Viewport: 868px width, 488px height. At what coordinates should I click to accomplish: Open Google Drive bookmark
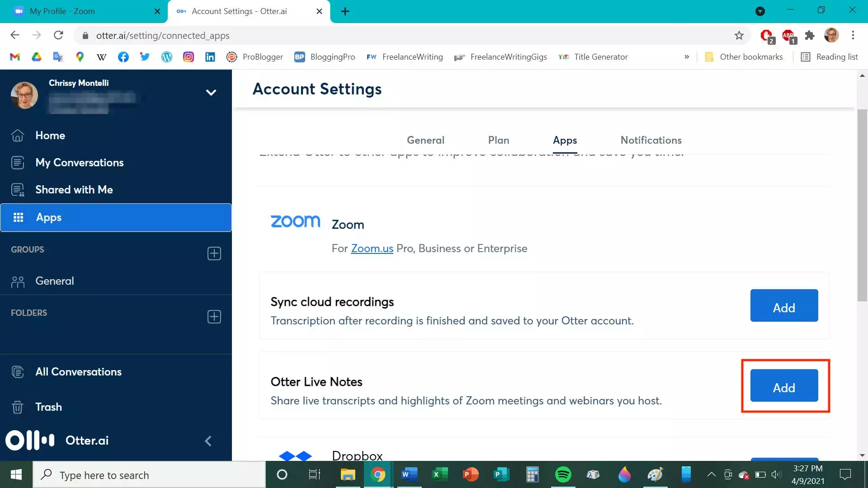[37, 57]
